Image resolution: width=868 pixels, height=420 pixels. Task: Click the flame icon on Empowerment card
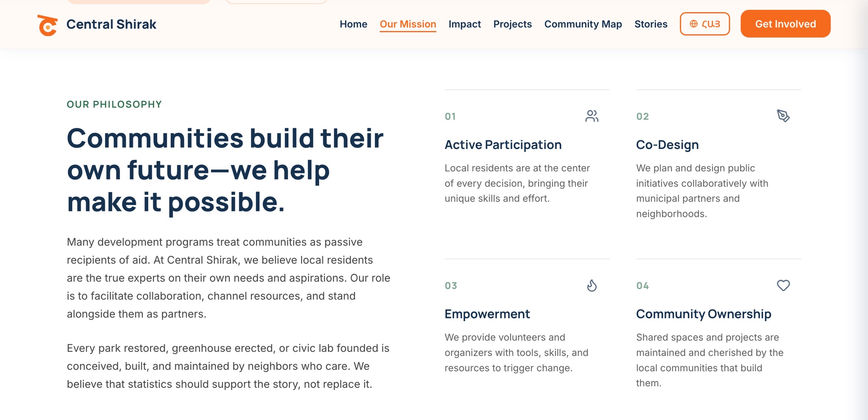point(592,285)
